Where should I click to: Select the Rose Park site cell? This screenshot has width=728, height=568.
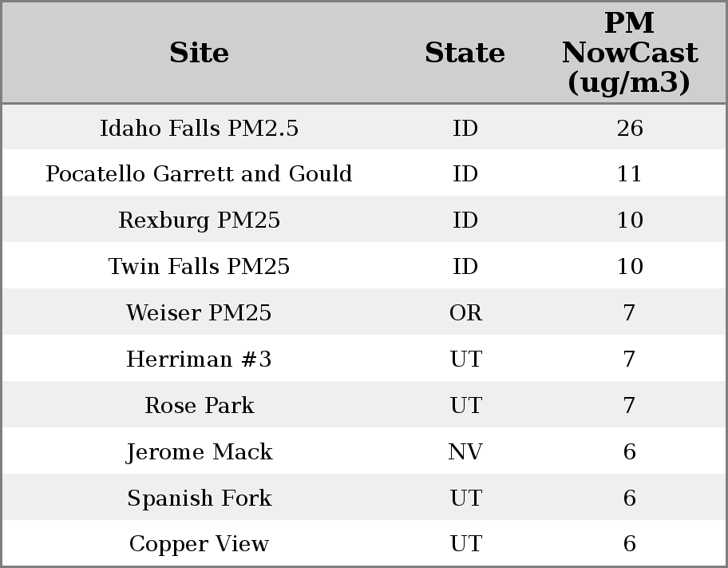pyautogui.click(x=199, y=405)
